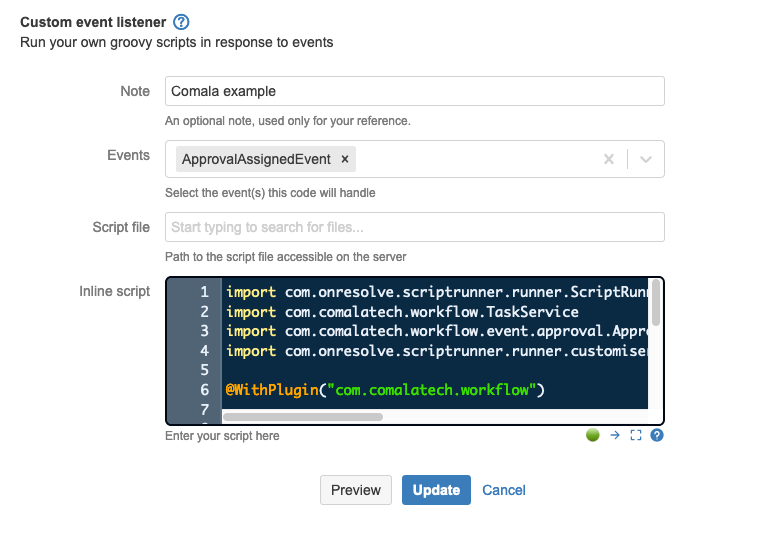Image resolution: width=770 pixels, height=544 pixels.
Task: Open help for Custom event listener
Action: tap(181, 22)
